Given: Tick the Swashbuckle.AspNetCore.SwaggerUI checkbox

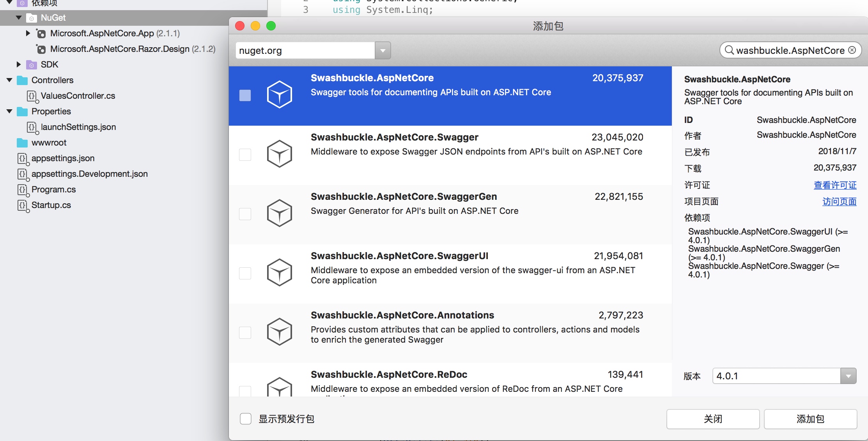Looking at the screenshot, I should pos(245,273).
